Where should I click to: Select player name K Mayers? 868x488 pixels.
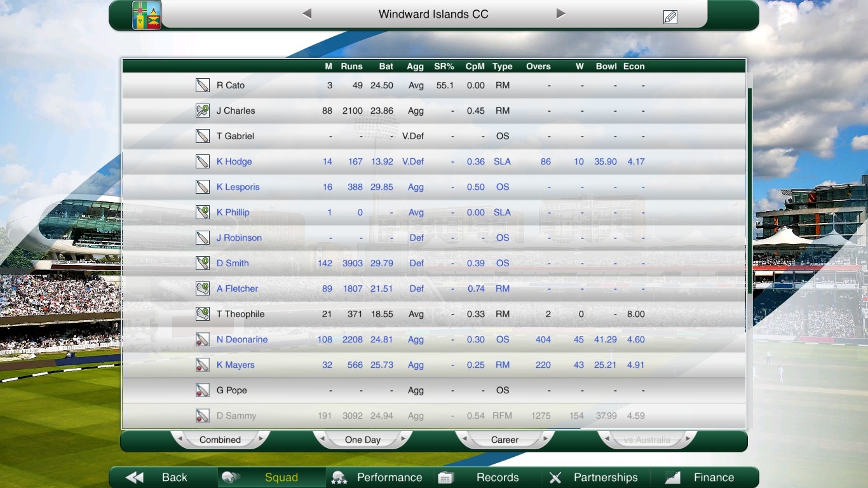pyautogui.click(x=235, y=365)
